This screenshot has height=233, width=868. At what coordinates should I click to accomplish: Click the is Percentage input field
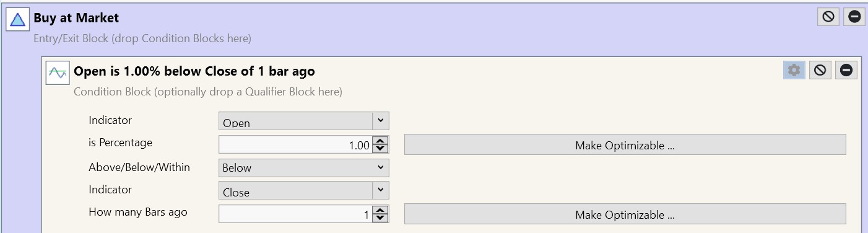pyautogui.click(x=297, y=145)
